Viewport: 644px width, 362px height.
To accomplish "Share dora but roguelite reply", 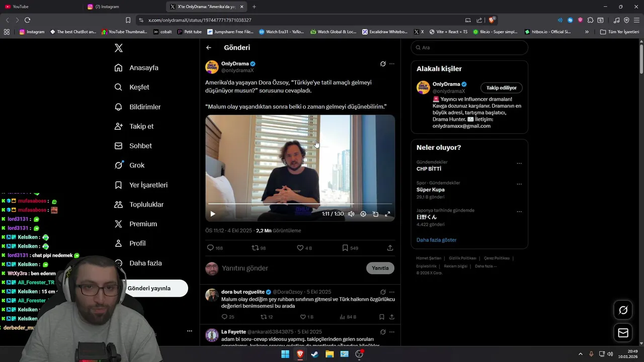I will [x=391, y=317].
